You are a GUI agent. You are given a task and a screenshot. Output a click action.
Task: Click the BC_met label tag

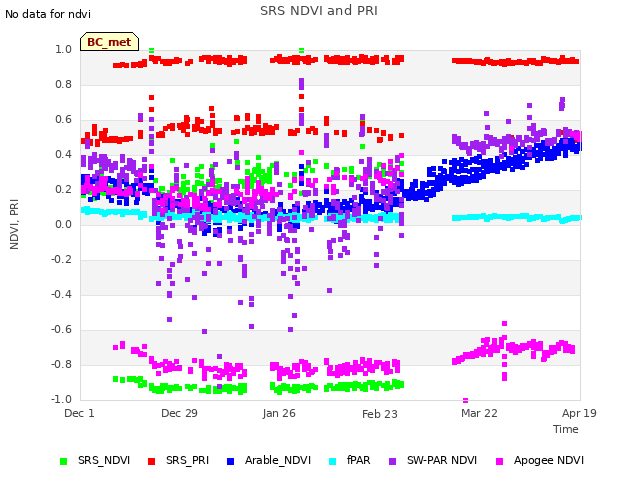click(109, 42)
